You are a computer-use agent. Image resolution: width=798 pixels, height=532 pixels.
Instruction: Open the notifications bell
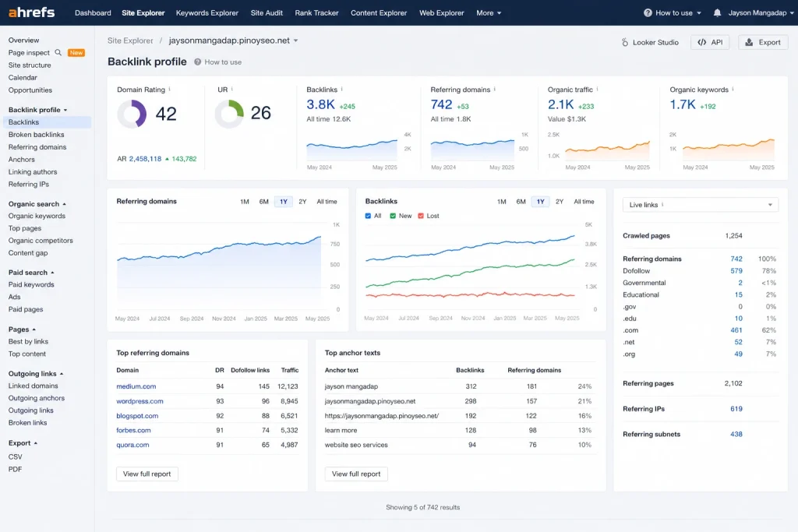[717, 12]
